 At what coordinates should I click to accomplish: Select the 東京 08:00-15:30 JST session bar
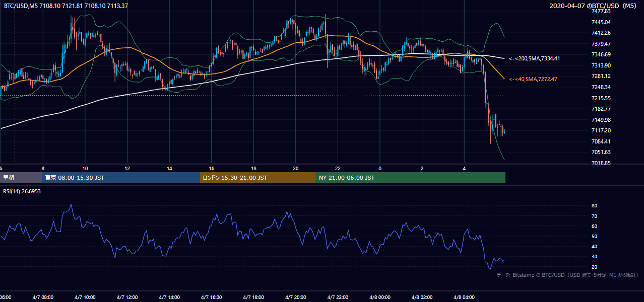[x=121, y=178]
